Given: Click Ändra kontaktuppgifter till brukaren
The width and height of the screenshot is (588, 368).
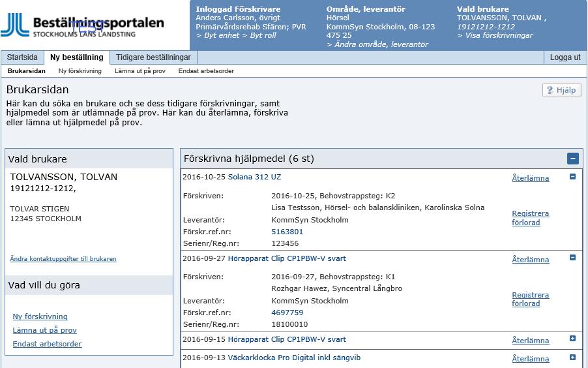Looking at the screenshot, I should pyautogui.click(x=63, y=259).
